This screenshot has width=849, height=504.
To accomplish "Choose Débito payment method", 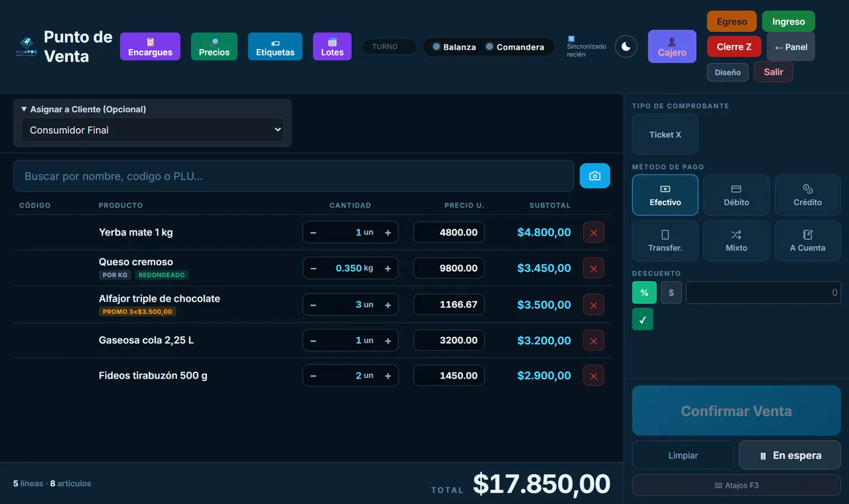I will (736, 195).
